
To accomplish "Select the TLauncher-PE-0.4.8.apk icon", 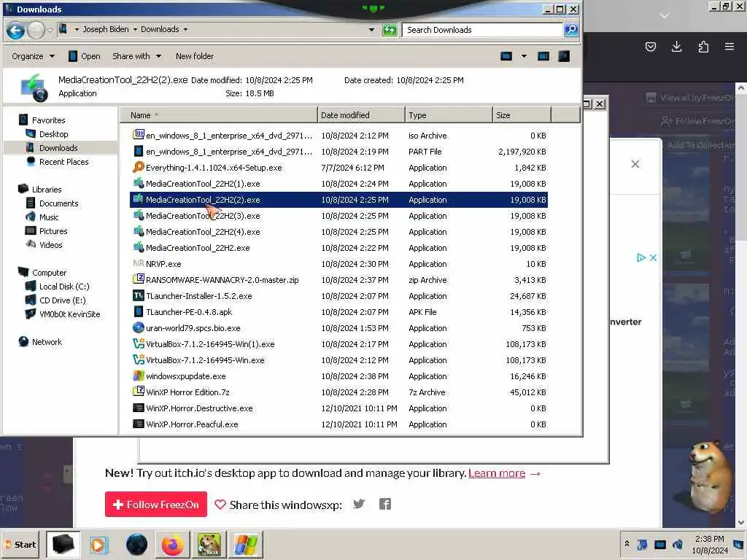I will pos(138,311).
